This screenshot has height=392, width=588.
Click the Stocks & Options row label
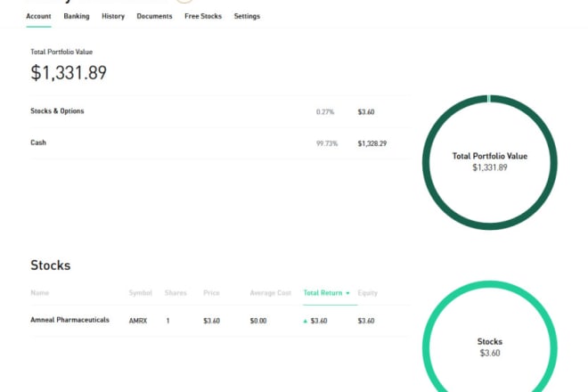point(57,111)
